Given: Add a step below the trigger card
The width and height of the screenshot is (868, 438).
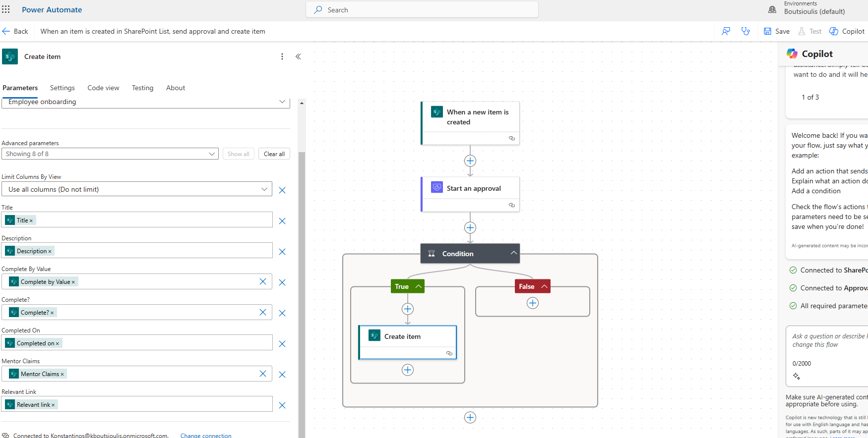Looking at the screenshot, I should [x=470, y=161].
